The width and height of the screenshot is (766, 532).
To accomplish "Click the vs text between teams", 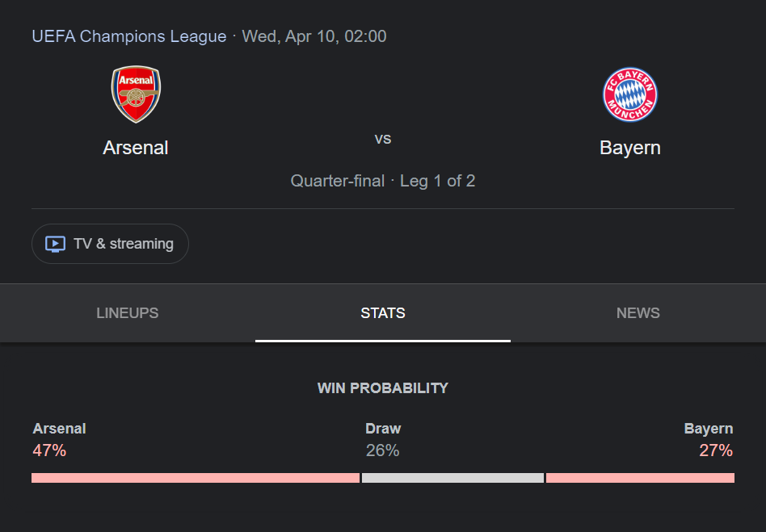I will 383,139.
